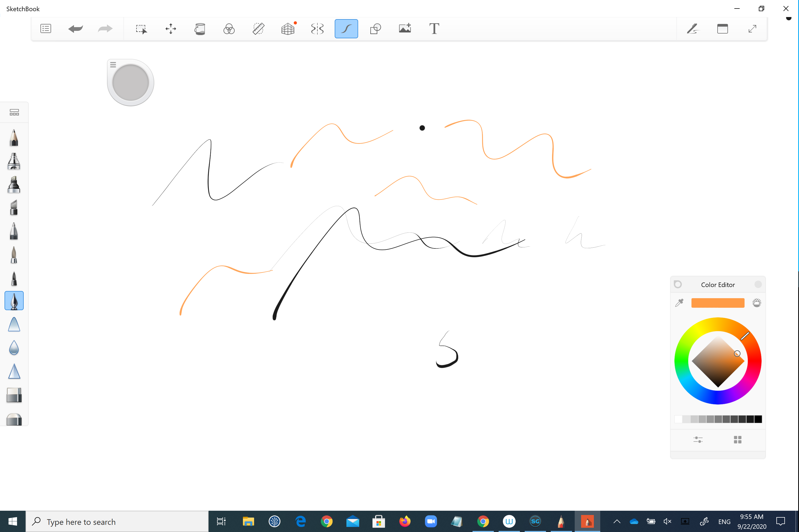Switch Color Editor to swatches view

(x=738, y=439)
